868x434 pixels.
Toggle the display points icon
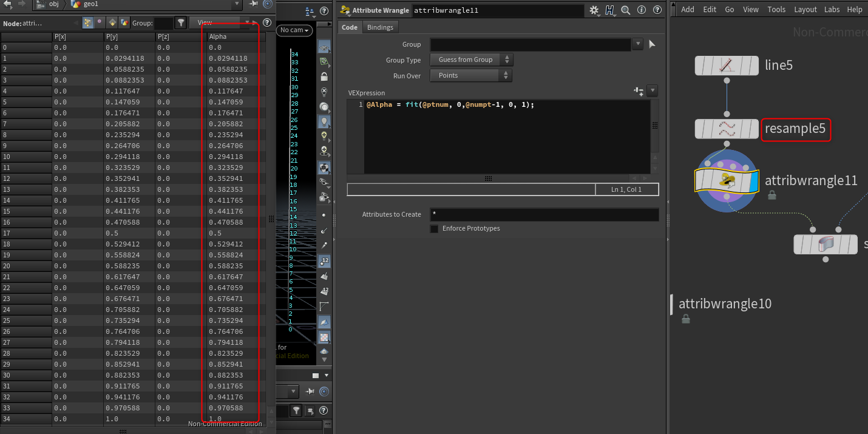pos(324,215)
